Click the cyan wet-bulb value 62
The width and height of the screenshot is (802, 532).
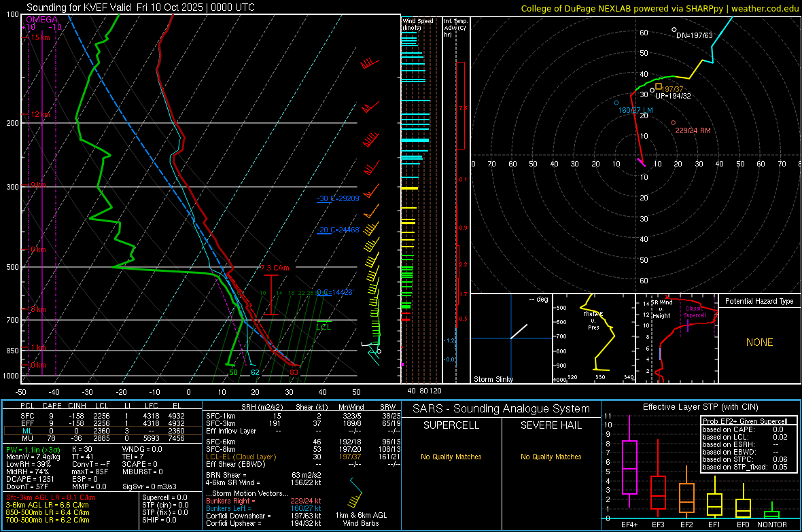(255, 372)
